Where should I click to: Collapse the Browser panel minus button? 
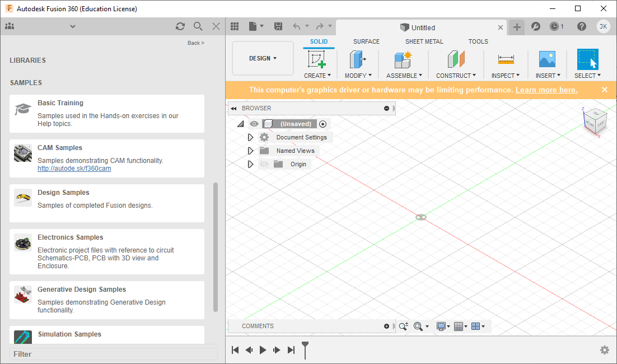pyautogui.click(x=386, y=108)
